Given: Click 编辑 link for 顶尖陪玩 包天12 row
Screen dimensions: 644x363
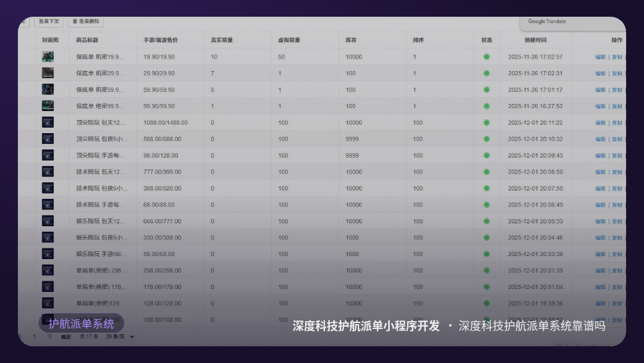Looking at the screenshot, I should tap(600, 123).
